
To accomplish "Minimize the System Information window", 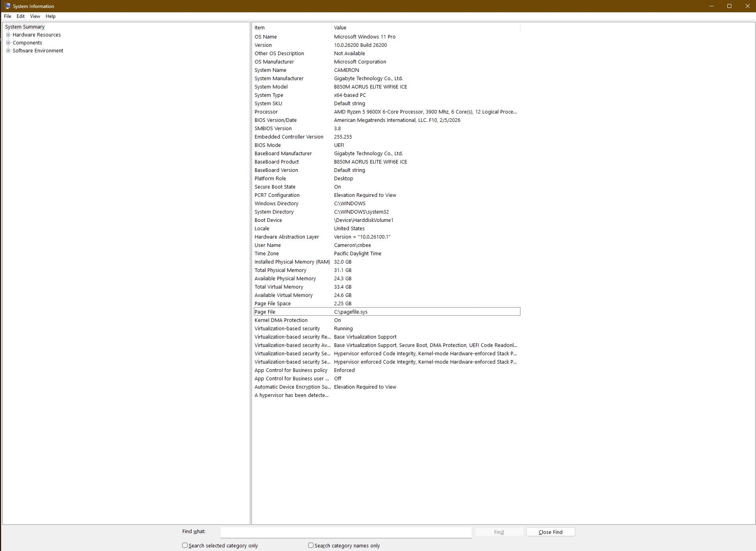I will 711,6.
